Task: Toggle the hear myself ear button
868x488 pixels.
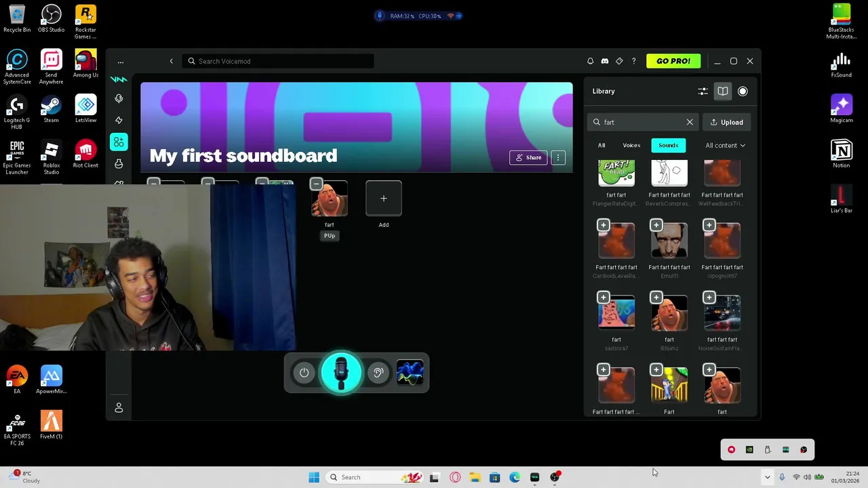Action: [378, 373]
